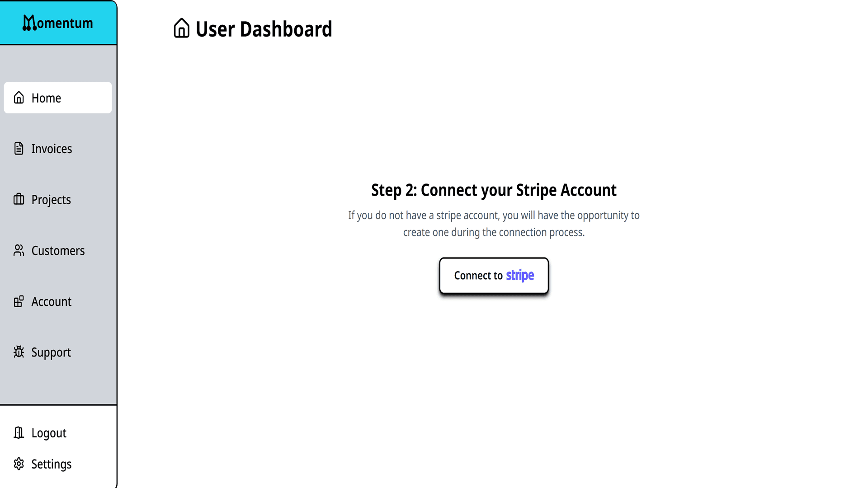868x488 pixels.
Task: Click the Account icon in sidebar
Action: [x=19, y=301]
